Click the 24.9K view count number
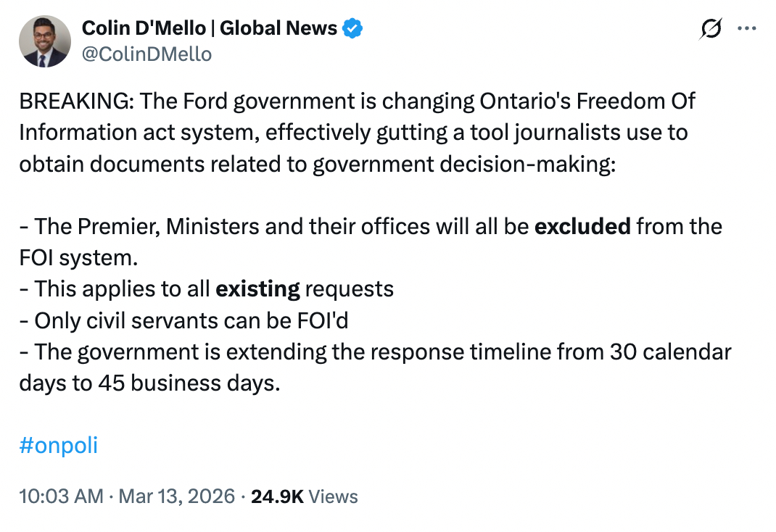This screenshot has width=776, height=532. (276, 496)
